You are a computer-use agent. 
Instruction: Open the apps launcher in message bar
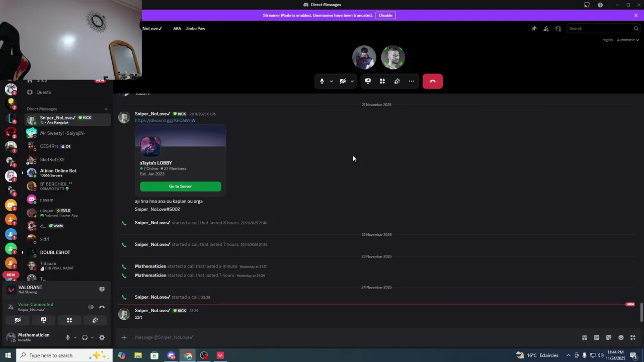[633, 338]
